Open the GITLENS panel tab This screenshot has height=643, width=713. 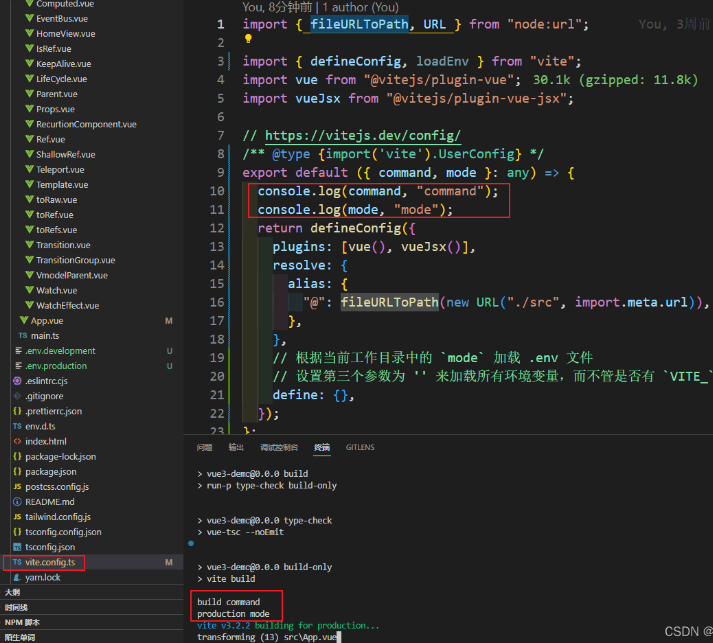pos(360,447)
